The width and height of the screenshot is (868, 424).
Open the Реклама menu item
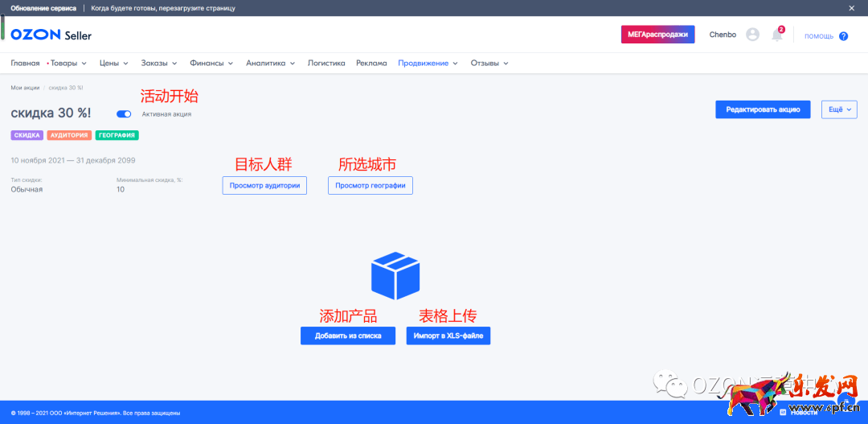pyautogui.click(x=371, y=63)
